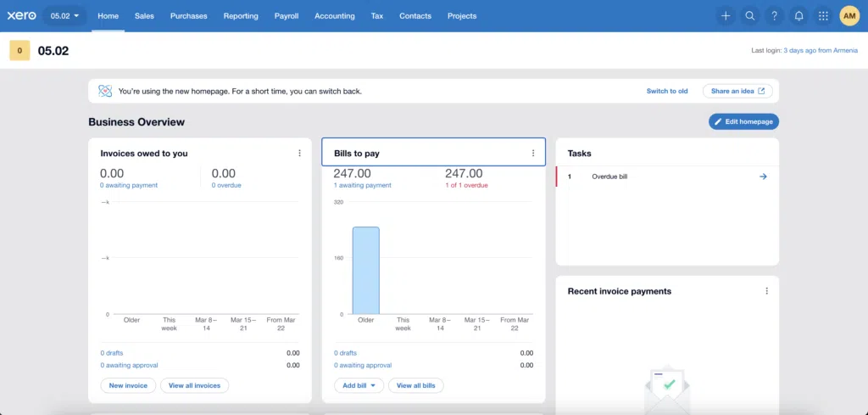Click 0 drafts in Invoices card
The height and width of the screenshot is (415, 868).
[x=112, y=353]
